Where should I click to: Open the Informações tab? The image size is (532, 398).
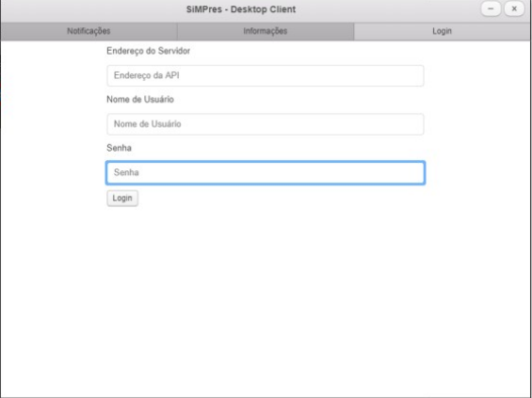point(266,31)
